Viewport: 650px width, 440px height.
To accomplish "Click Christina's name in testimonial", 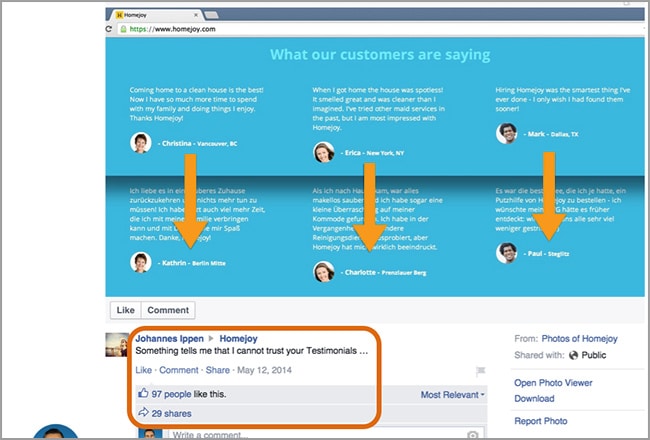I will [x=177, y=143].
